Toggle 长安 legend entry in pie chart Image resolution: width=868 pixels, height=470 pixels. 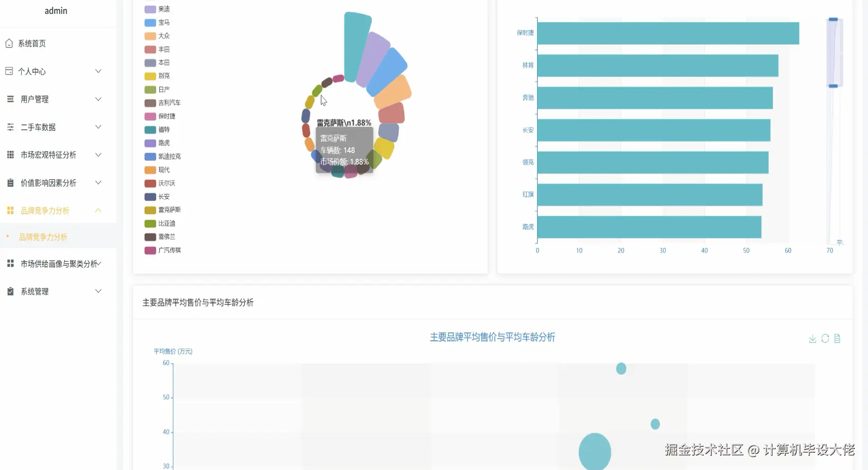[157, 197]
